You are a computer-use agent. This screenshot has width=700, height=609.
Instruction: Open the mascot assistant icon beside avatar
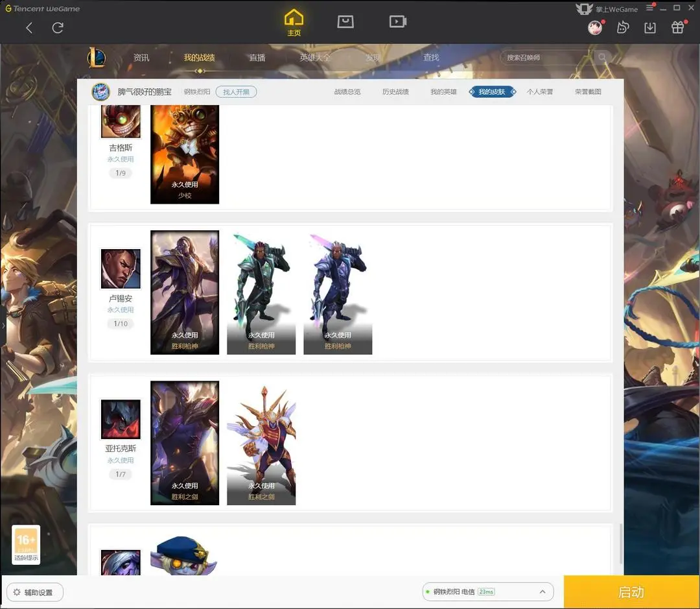click(622, 28)
